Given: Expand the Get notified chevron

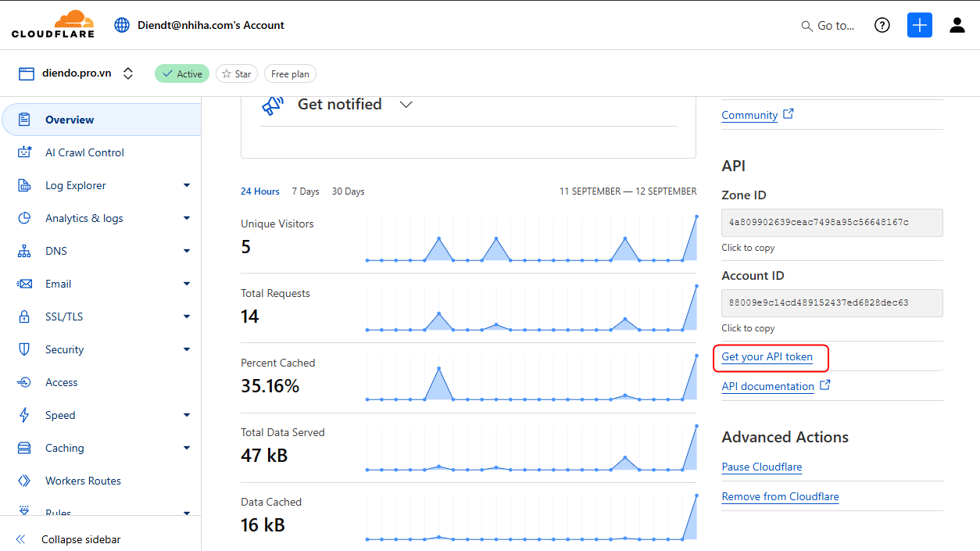Looking at the screenshot, I should click(406, 105).
